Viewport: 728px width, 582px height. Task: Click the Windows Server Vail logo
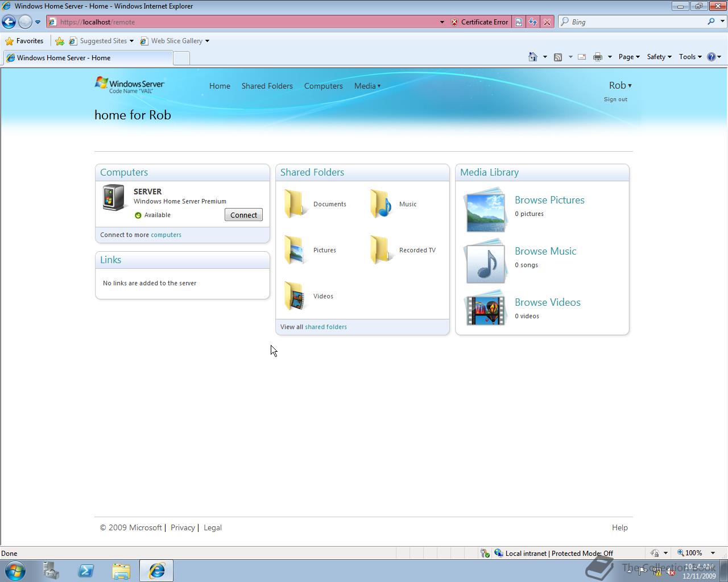point(130,85)
